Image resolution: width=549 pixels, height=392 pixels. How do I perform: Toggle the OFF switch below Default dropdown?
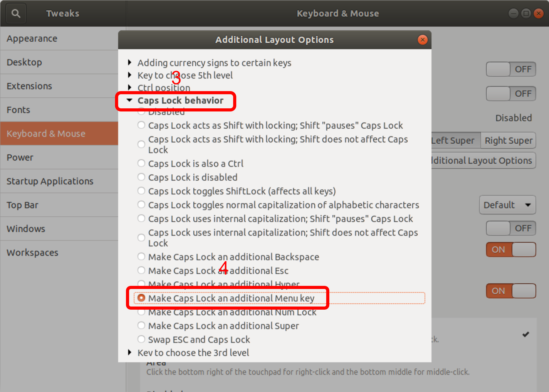[x=511, y=228]
